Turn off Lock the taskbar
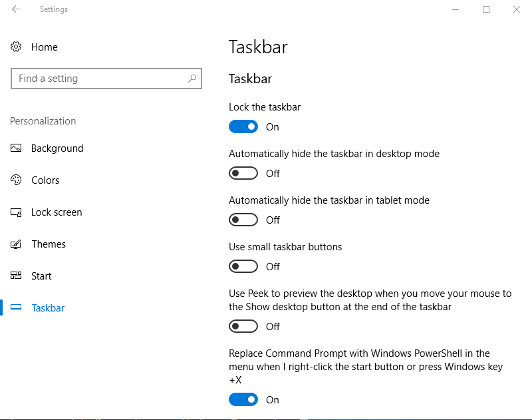Screen dimensions: 532x420 pyautogui.click(x=243, y=126)
